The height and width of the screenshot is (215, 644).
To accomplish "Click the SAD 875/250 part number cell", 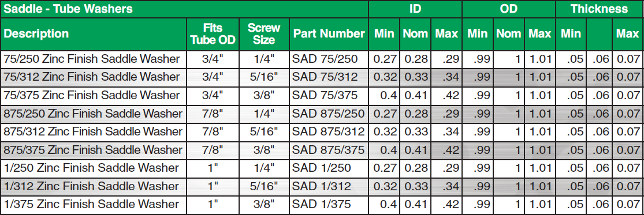I will pyautogui.click(x=328, y=114).
